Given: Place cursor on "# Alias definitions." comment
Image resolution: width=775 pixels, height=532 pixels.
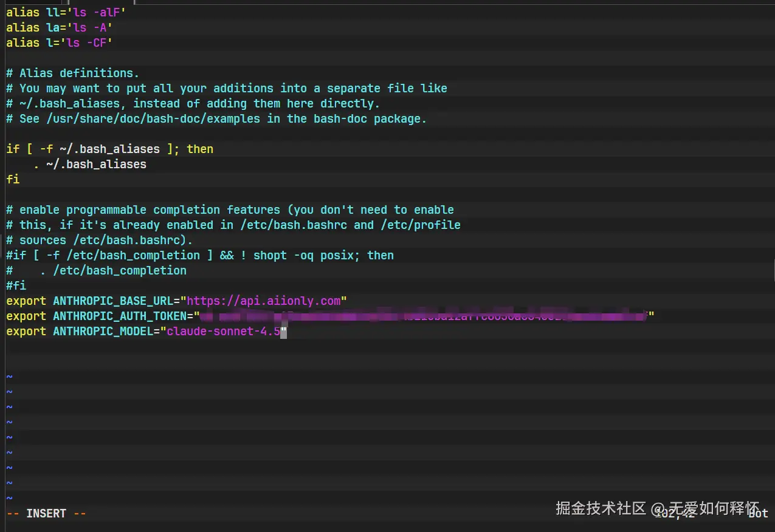Looking at the screenshot, I should point(73,73).
